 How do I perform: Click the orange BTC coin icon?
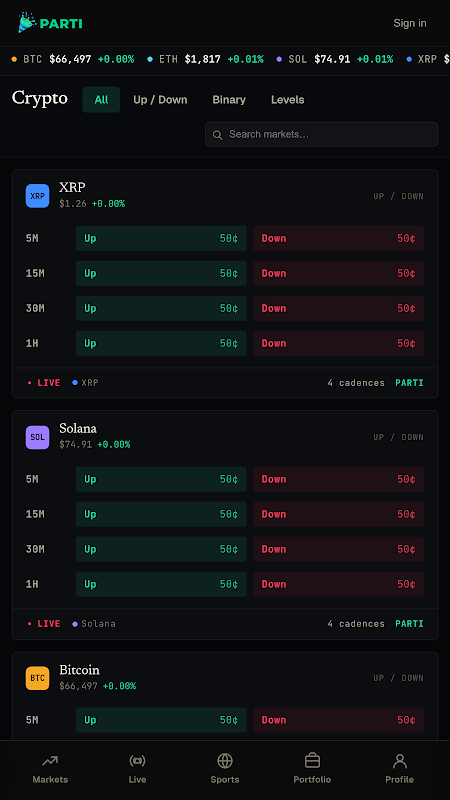click(37, 678)
